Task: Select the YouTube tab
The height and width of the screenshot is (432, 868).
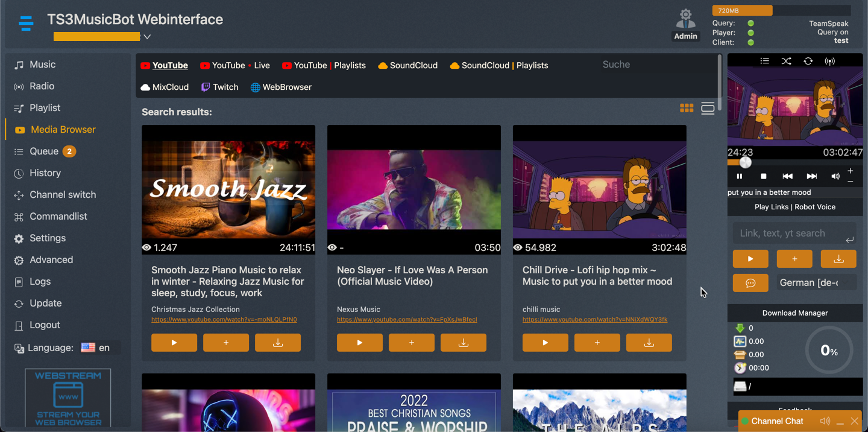Action: tap(164, 65)
